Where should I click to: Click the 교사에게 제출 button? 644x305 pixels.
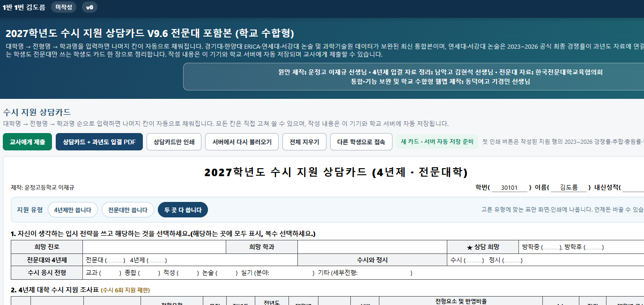[x=27, y=142]
